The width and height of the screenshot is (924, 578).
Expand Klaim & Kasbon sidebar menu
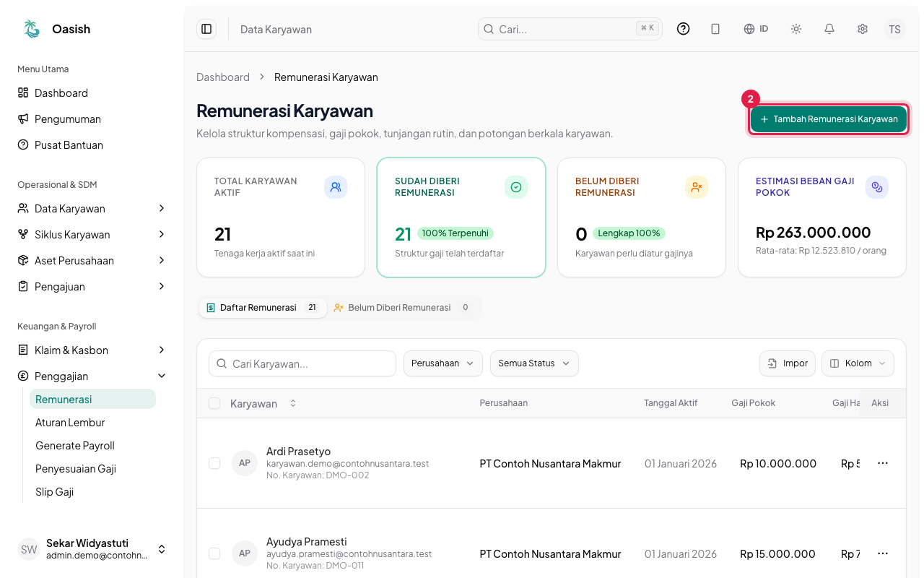(x=92, y=350)
